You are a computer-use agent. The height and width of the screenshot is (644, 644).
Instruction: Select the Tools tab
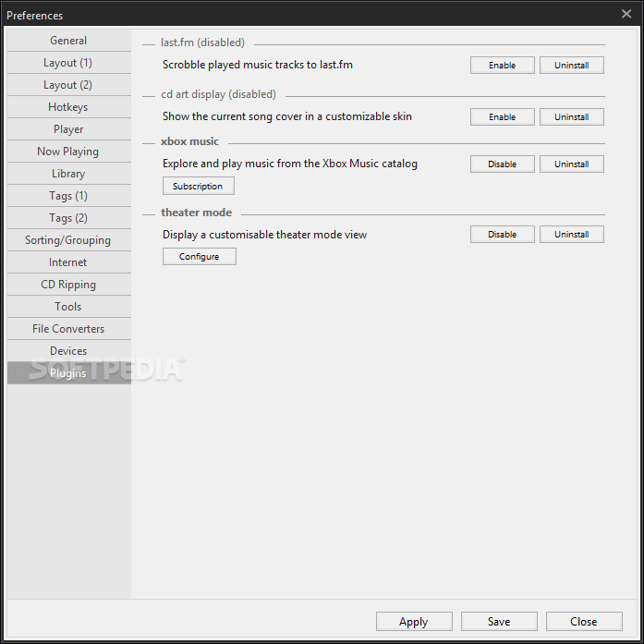(68, 307)
